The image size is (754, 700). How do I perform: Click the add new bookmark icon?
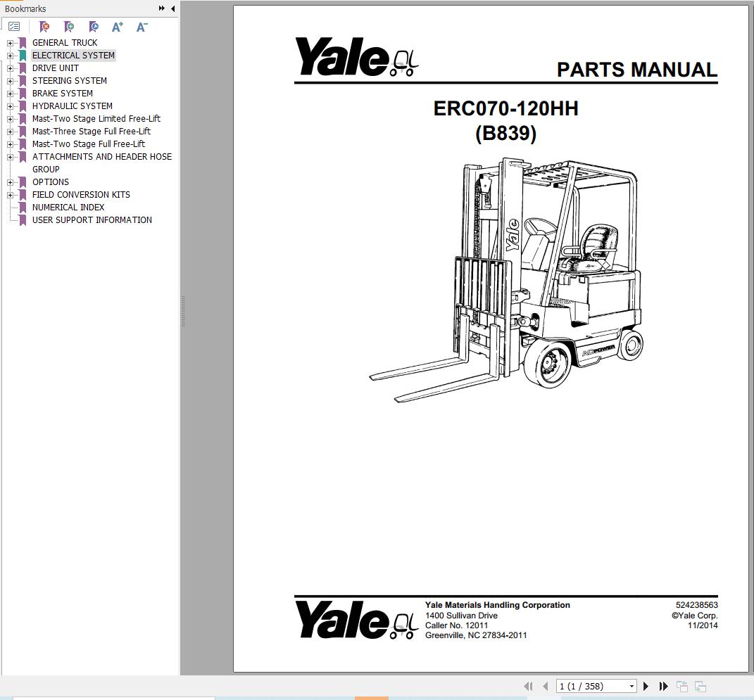(69, 27)
